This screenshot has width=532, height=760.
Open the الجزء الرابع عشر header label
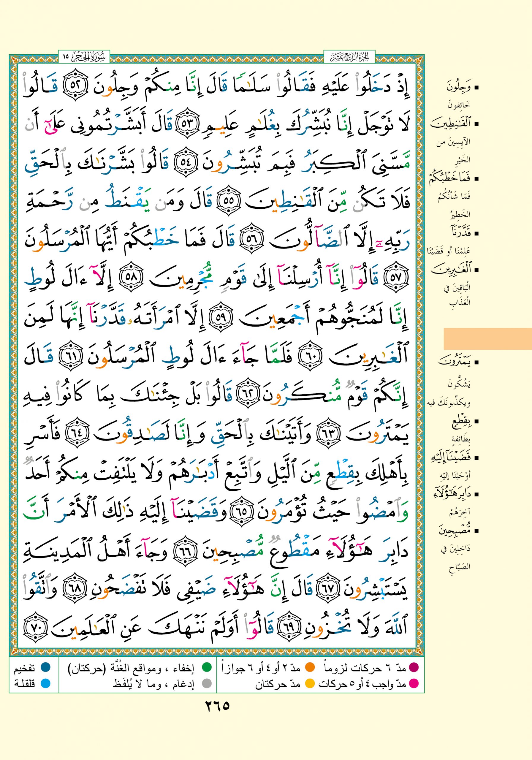[x=349, y=57]
